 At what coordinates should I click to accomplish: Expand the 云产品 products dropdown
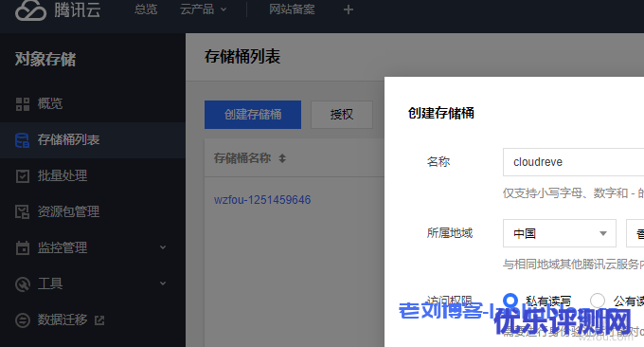click(204, 9)
